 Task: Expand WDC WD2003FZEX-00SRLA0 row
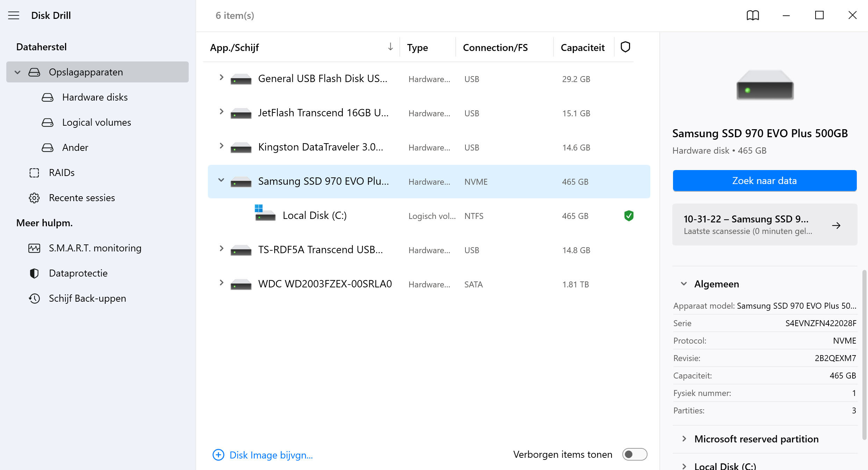pyautogui.click(x=221, y=283)
